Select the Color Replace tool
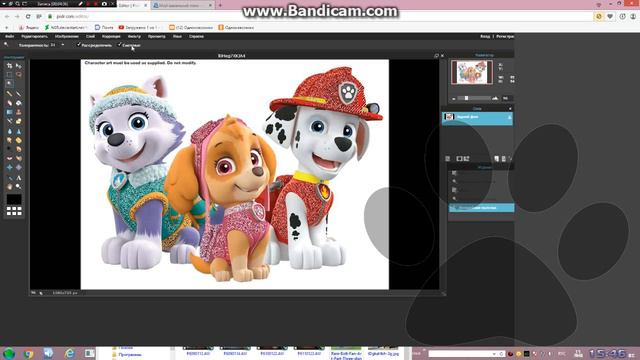640x360 pixels. pyautogui.click(x=9, y=121)
